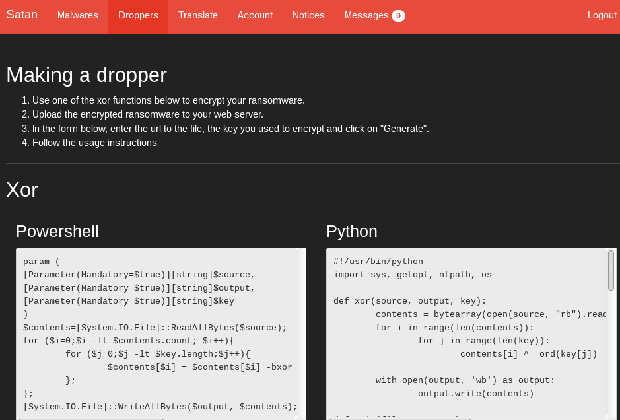The height and width of the screenshot is (420, 620).
Task: Click the 'output.write(contents)' line
Action: [476, 393]
